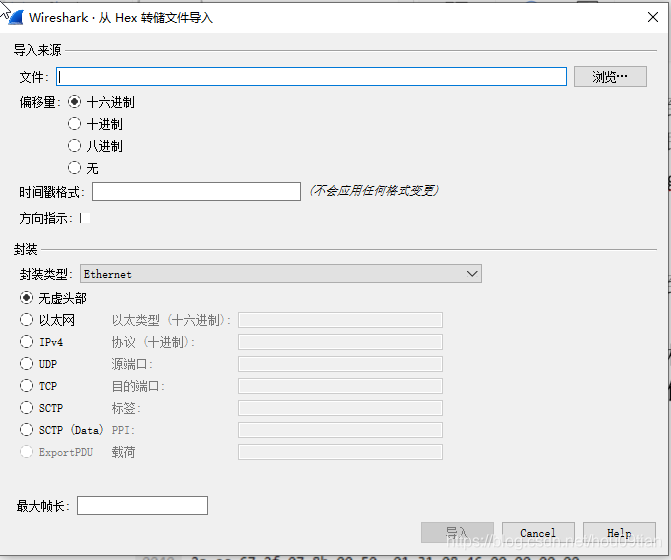Screen dimensions: 671x560
Task: Open Help for import dialog
Action: (x=619, y=533)
